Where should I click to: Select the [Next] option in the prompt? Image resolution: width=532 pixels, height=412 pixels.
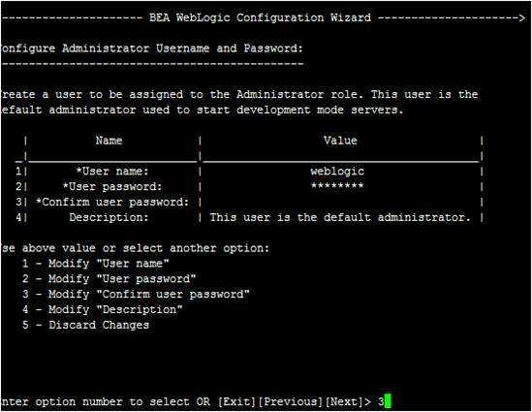click(345, 401)
